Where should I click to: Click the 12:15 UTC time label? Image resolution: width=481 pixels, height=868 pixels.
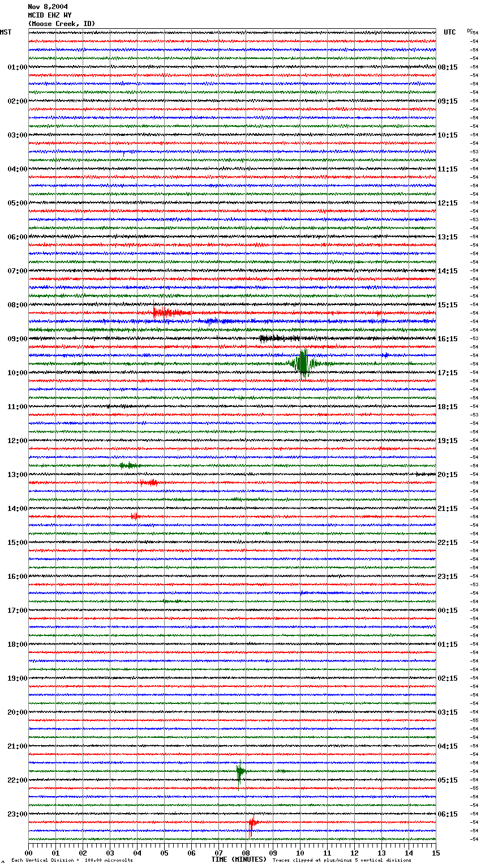[448, 203]
